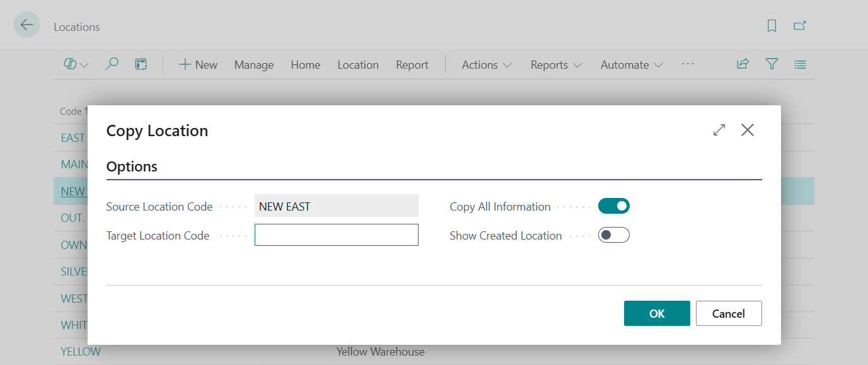Click the Target Location Code input field
The width and height of the screenshot is (868, 365).
click(336, 235)
